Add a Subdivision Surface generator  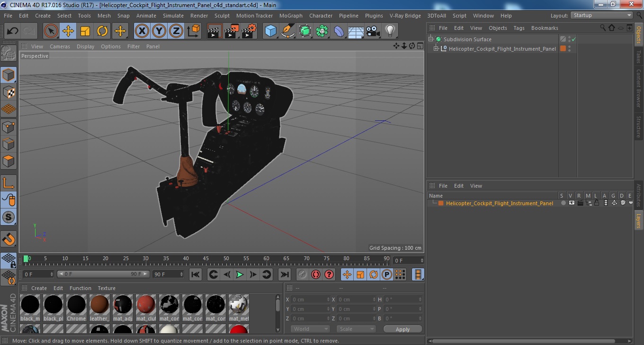pyautogui.click(x=305, y=31)
